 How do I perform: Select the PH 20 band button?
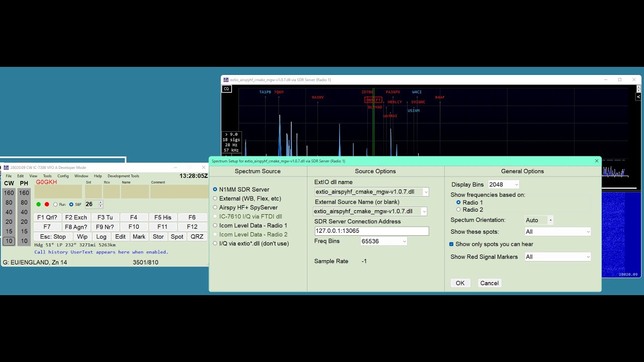pyautogui.click(x=24, y=222)
